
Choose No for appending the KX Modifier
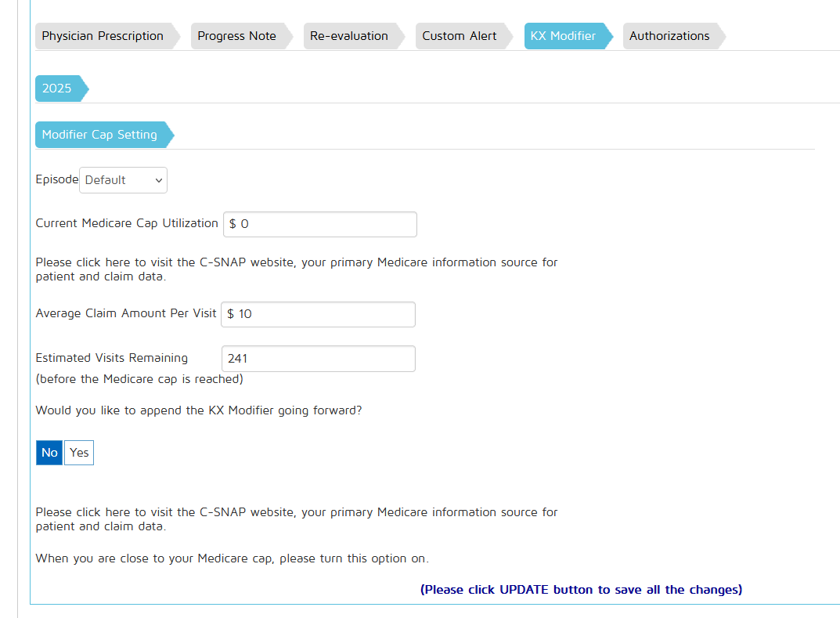tap(49, 453)
